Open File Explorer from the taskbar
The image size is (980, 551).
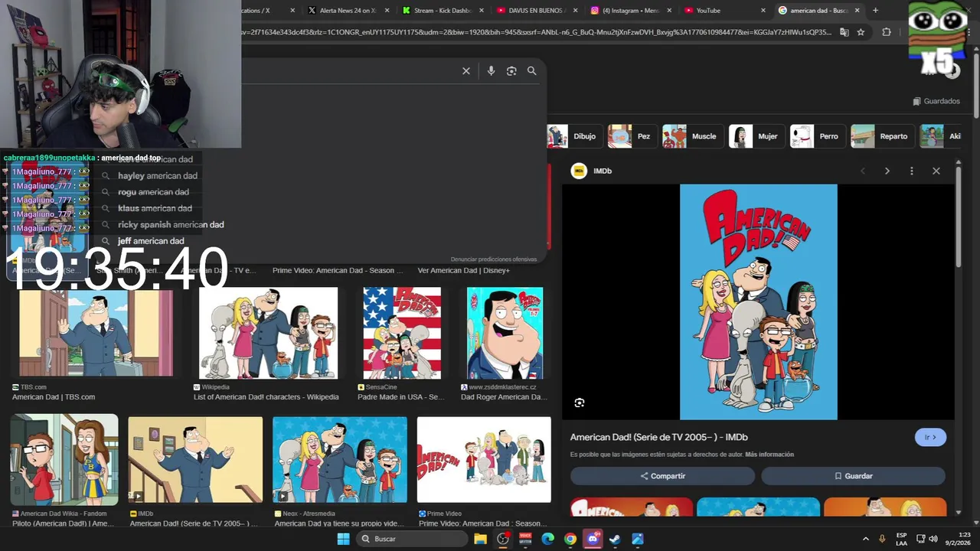[x=480, y=539]
